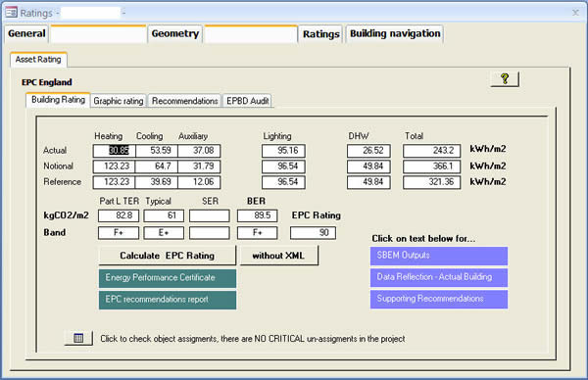Click the Reference Lighting field 96.54

point(283,182)
